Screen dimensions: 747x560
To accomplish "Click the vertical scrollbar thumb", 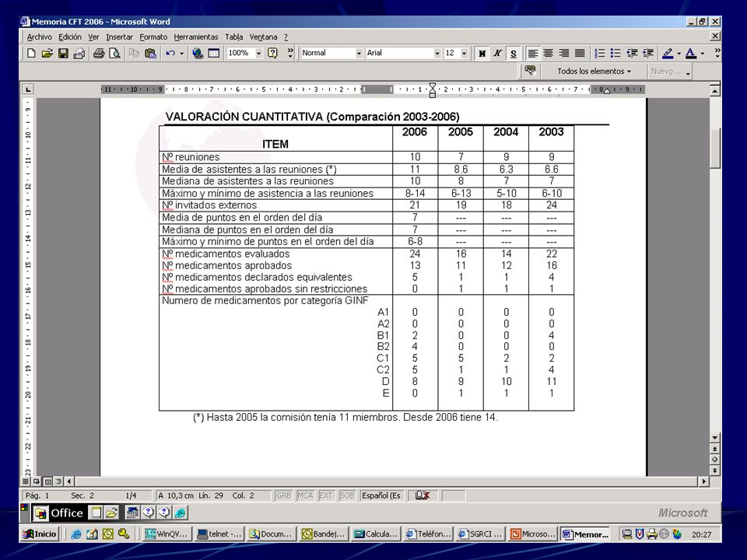I will point(714,148).
